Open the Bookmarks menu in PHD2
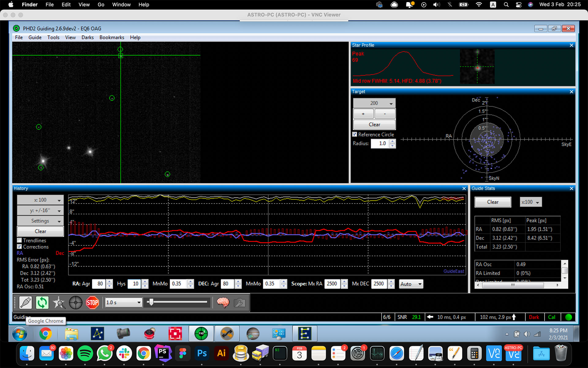The width and height of the screenshot is (588, 368). coord(112,37)
